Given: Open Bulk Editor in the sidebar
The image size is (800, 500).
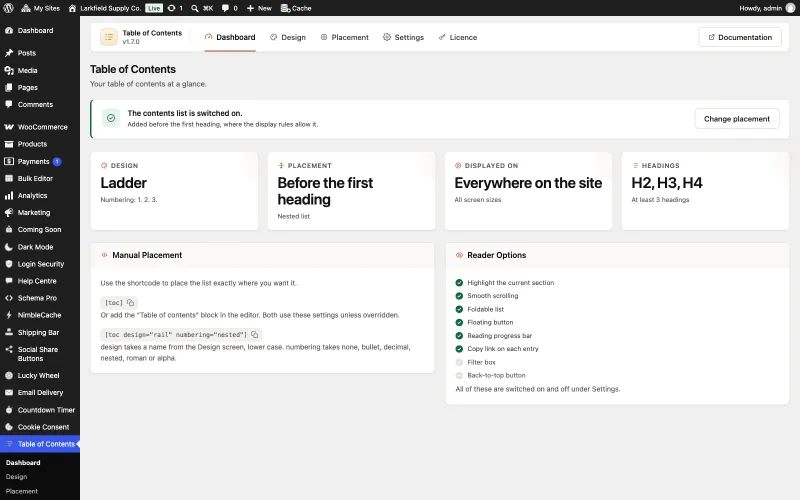Looking at the screenshot, I should 40,179.
